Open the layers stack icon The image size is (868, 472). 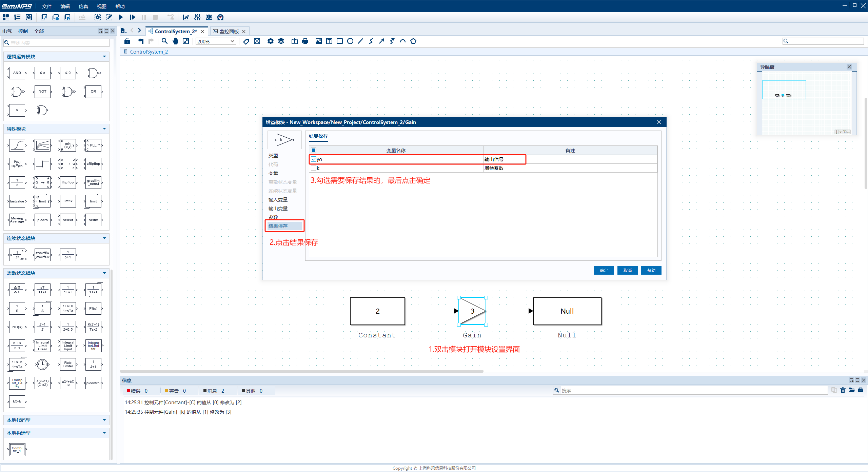point(281,41)
